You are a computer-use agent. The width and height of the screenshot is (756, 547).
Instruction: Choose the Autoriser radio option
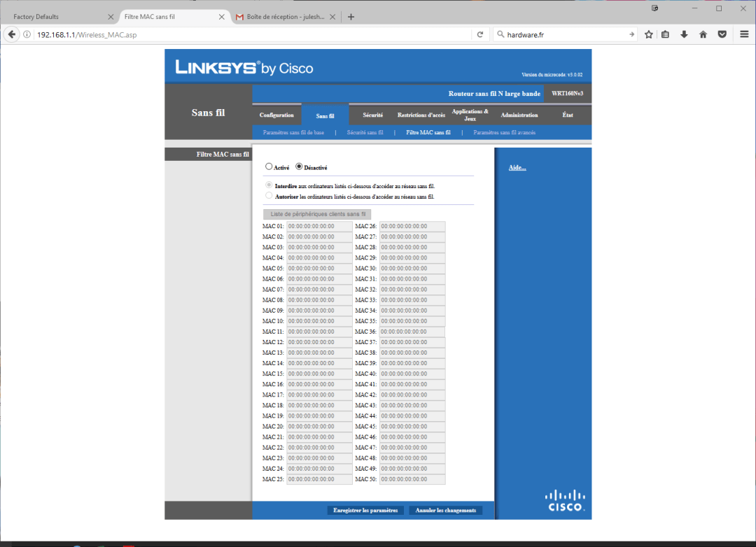click(269, 197)
